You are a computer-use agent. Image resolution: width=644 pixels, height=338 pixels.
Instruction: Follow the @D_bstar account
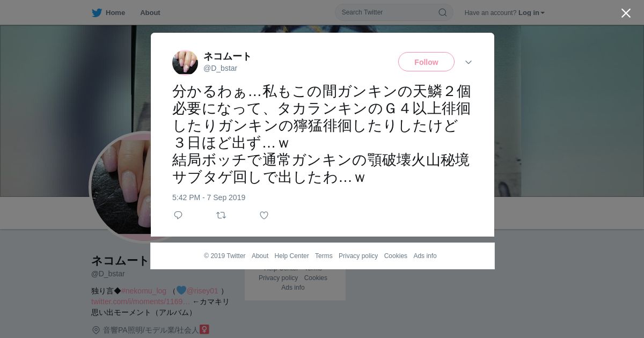[x=426, y=62]
